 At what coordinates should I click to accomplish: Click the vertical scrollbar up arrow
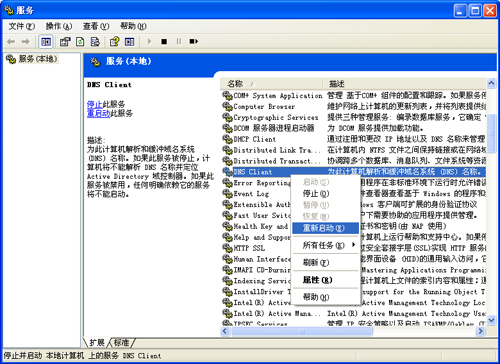(491, 82)
